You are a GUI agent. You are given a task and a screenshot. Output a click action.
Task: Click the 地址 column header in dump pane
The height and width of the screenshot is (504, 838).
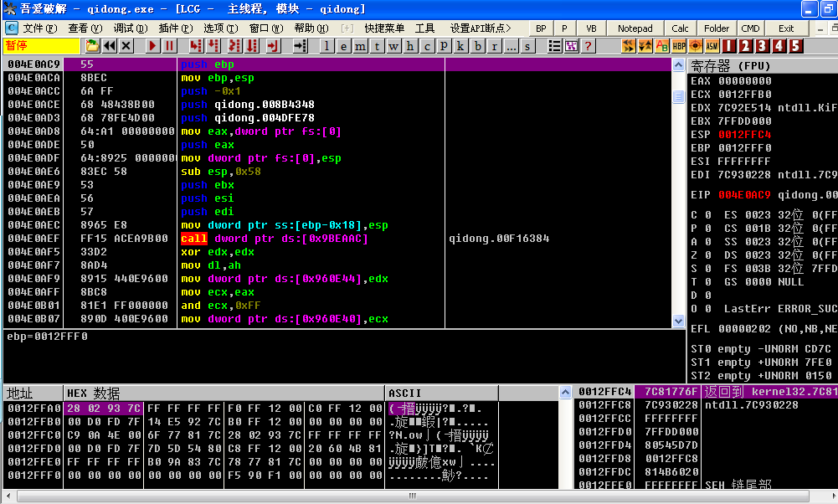click(x=33, y=393)
